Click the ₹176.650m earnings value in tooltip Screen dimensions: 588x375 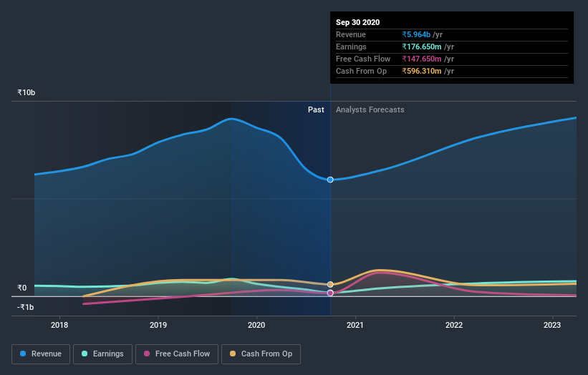click(422, 47)
